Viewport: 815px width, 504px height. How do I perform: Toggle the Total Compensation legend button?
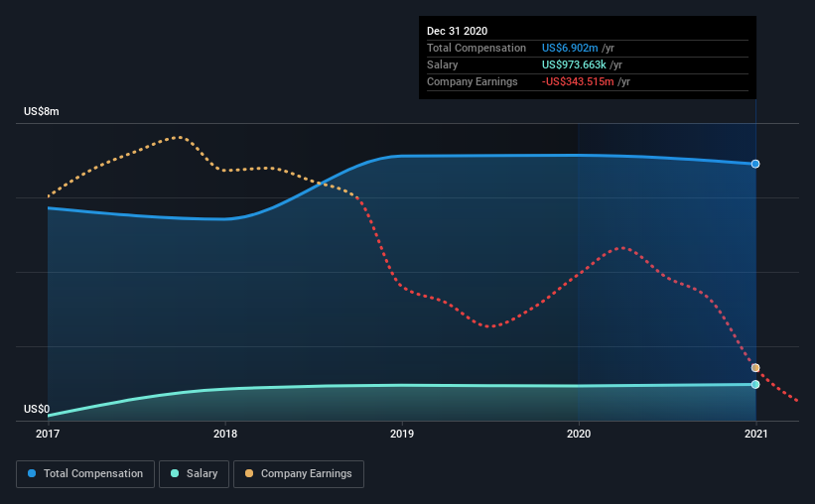pos(85,474)
